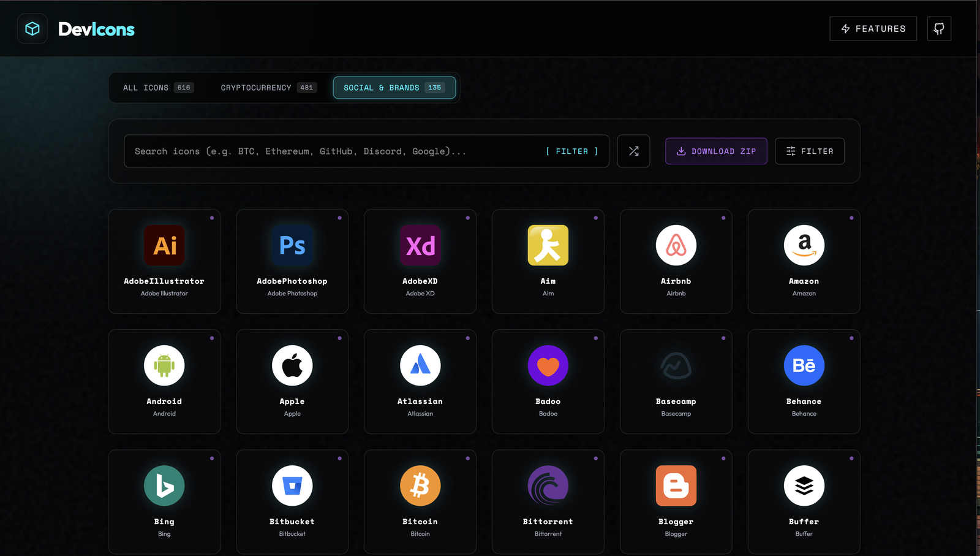
Task: Select the green Android robot icon
Action: pos(164,365)
